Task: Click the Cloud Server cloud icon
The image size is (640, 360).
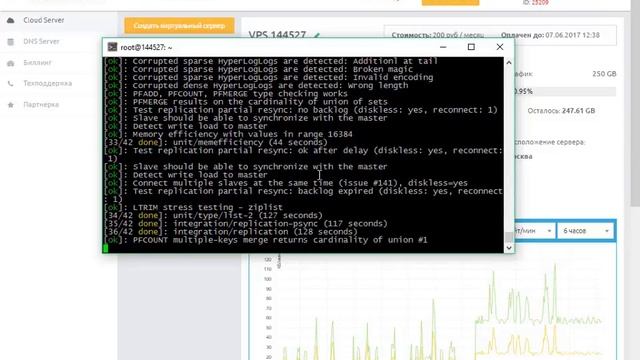Action: (x=11, y=20)
